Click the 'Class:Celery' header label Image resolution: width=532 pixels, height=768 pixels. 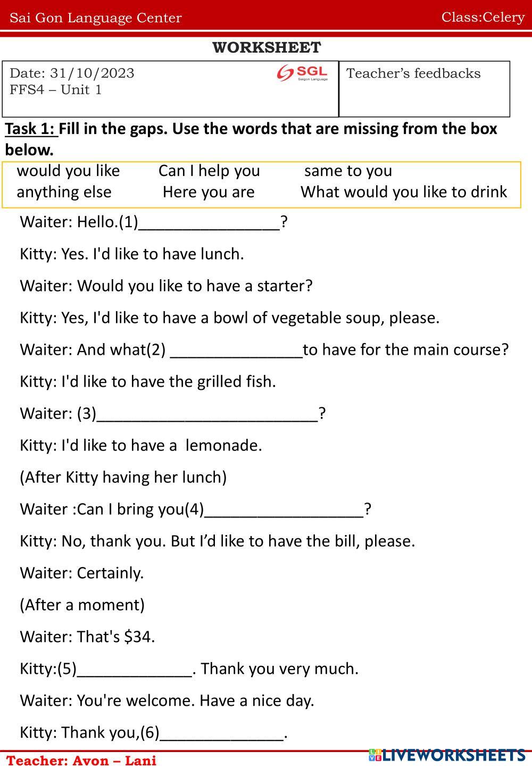(483, 17)
